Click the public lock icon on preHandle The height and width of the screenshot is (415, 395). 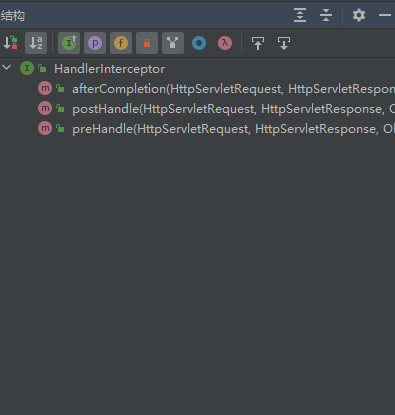pyautogui.click(x=60, y=128)
